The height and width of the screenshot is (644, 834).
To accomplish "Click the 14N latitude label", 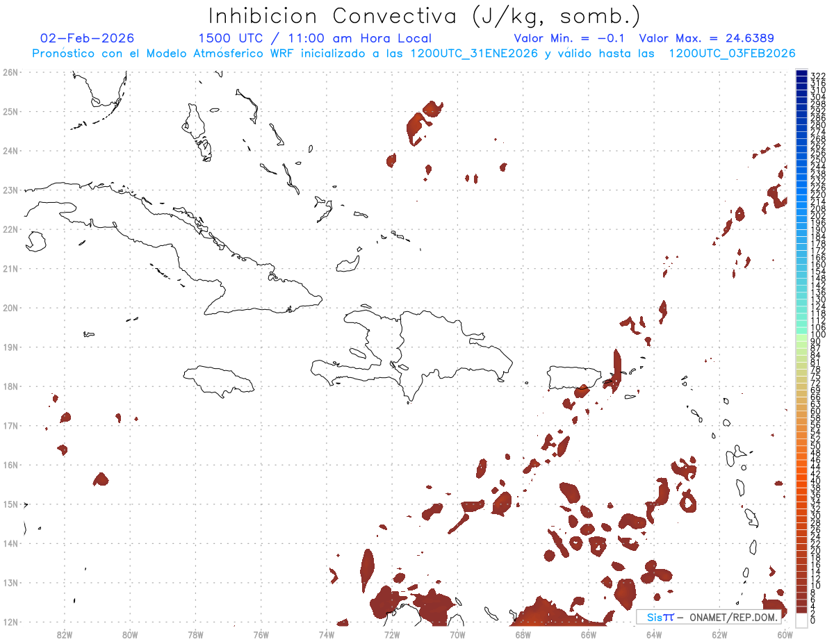I will tap(10, 543).
